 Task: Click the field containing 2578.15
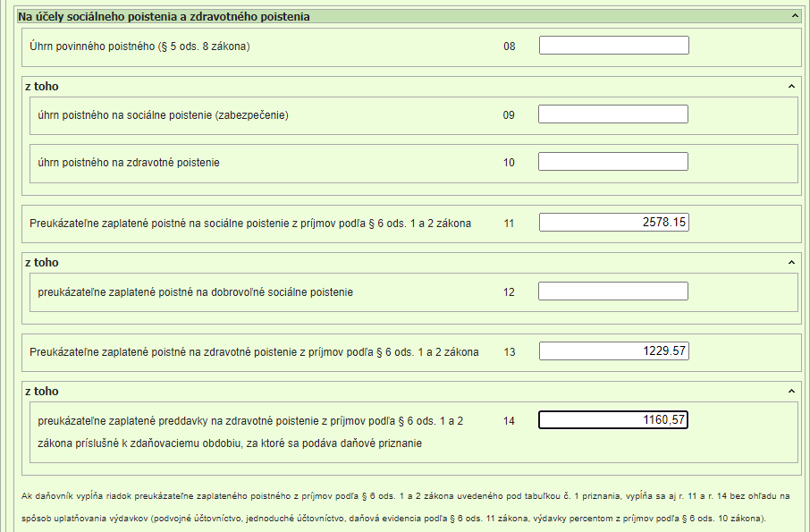613,223
